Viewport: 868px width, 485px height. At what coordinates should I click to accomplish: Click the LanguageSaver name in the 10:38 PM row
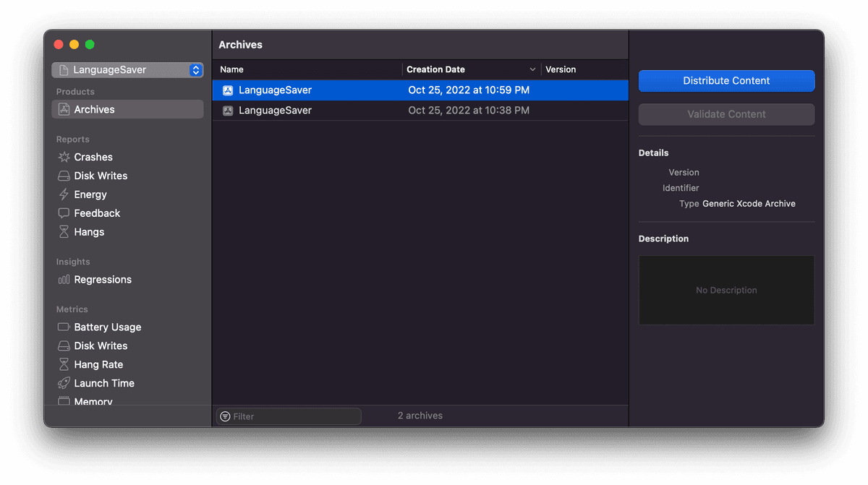click(275, 111)
